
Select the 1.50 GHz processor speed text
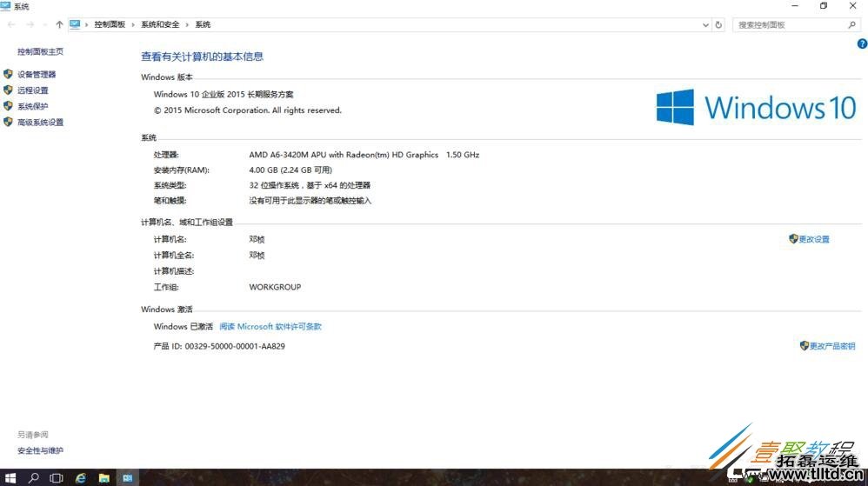pyautogui.click(x=463, y=155)
